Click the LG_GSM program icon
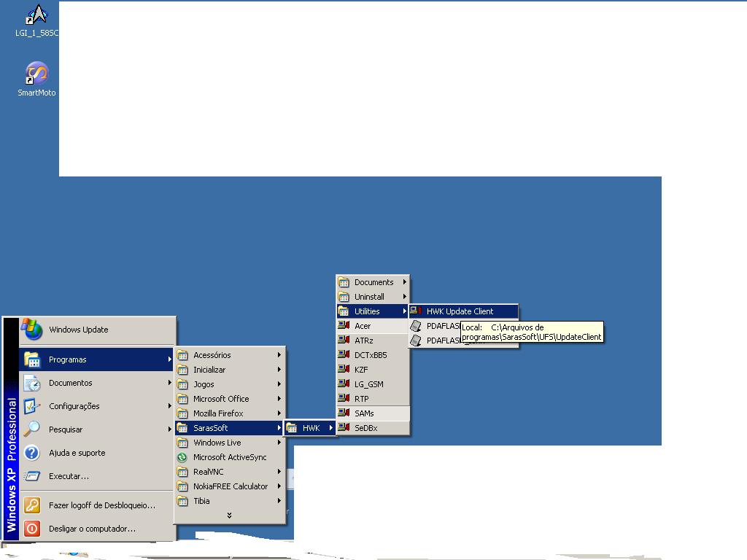The height and width of the screenshot is (560, 747). coord(344,384)
